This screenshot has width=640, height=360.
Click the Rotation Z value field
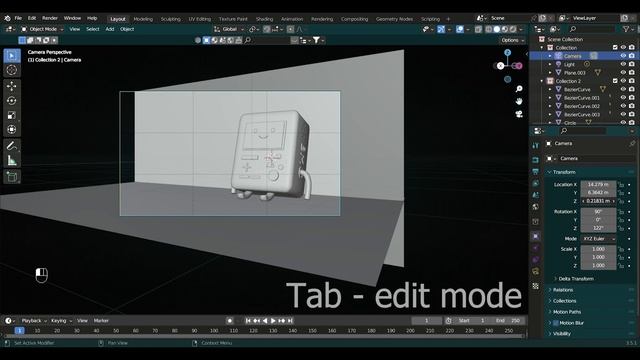[x=598, y=228]
